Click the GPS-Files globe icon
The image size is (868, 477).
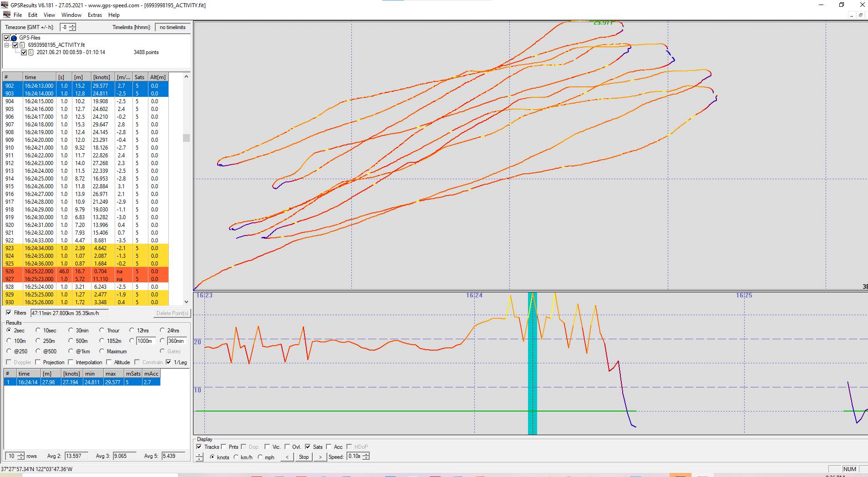pos(14,38)
